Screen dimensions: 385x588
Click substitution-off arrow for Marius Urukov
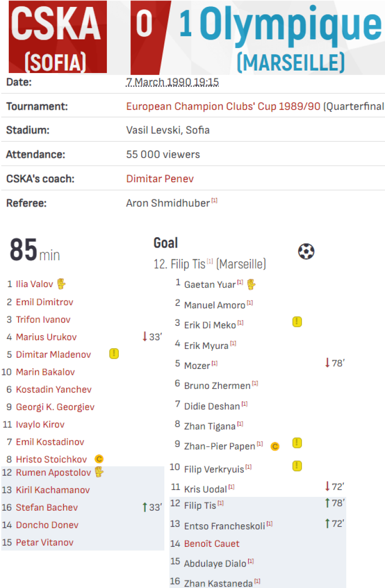(144, 337)
